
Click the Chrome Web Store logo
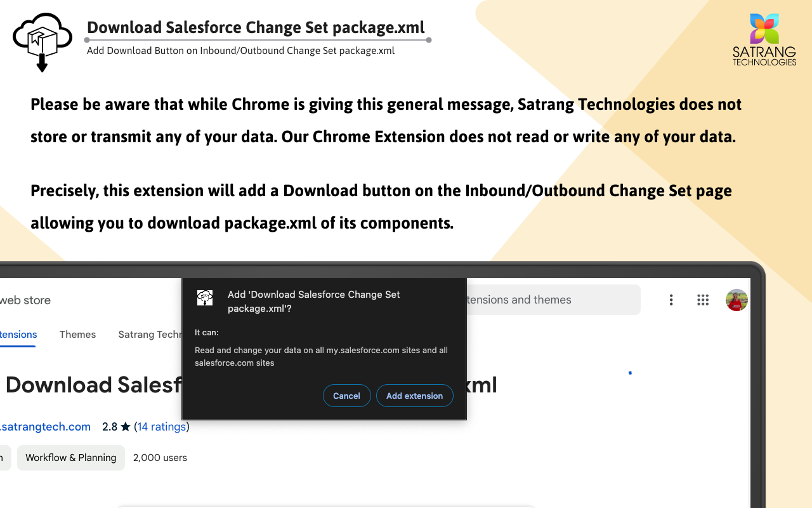tap(25, 300)
